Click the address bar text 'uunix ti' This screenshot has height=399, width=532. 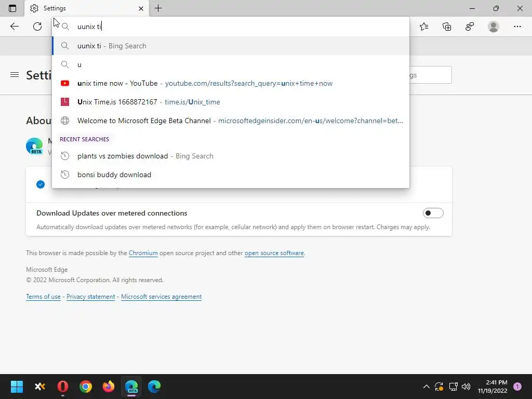pos(89,26)
